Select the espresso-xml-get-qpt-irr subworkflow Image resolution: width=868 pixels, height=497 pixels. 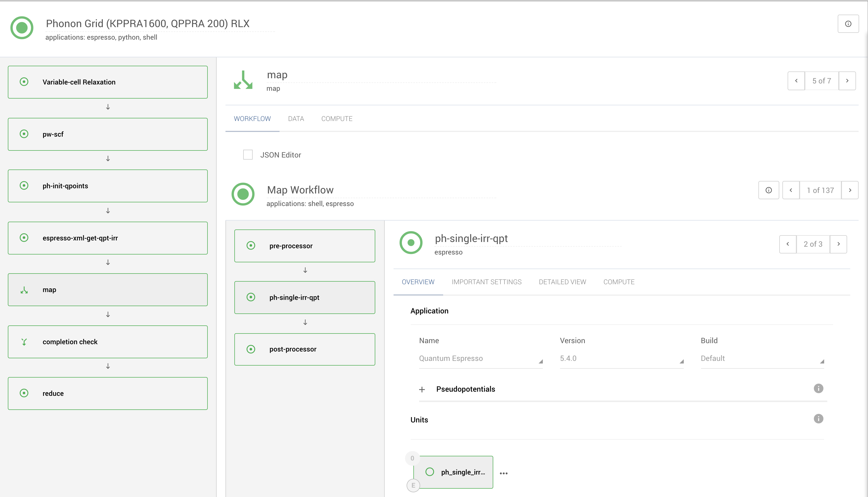[x=108, y=238]
